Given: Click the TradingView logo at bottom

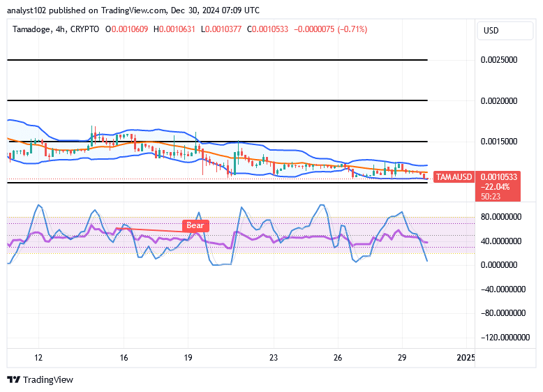Looking at the screenshot, I should point(40,380).
